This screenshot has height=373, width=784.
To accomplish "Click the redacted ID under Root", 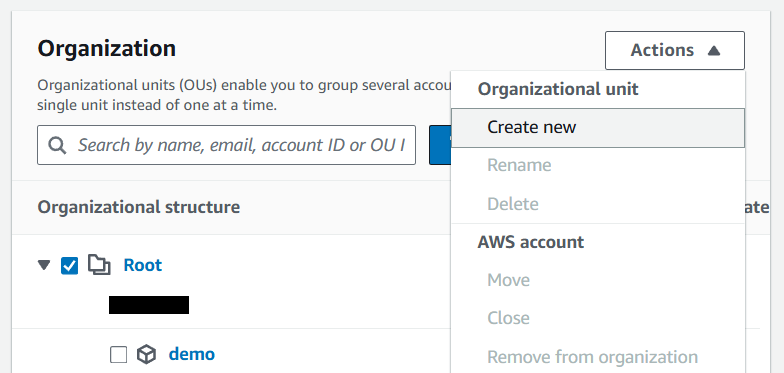I will (149, 305).
